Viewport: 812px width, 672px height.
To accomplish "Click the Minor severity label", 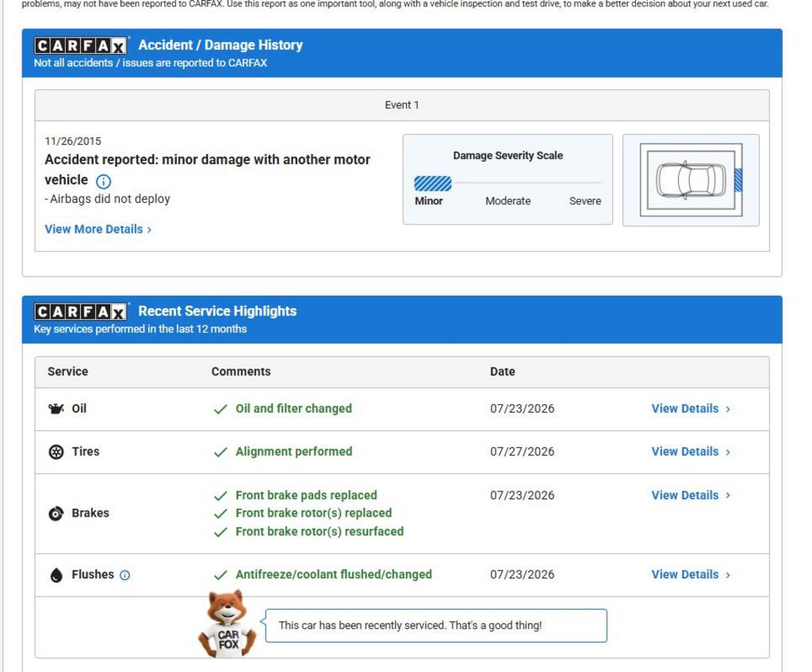I will pyautogui.click(x=429, y=200).
